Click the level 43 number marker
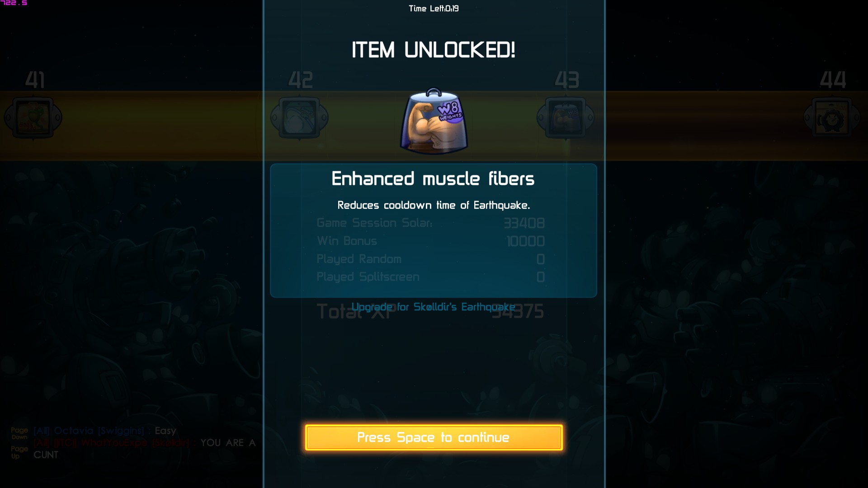Screen dimensions: 868x488 pyautogui.click(x=567, y=80)
